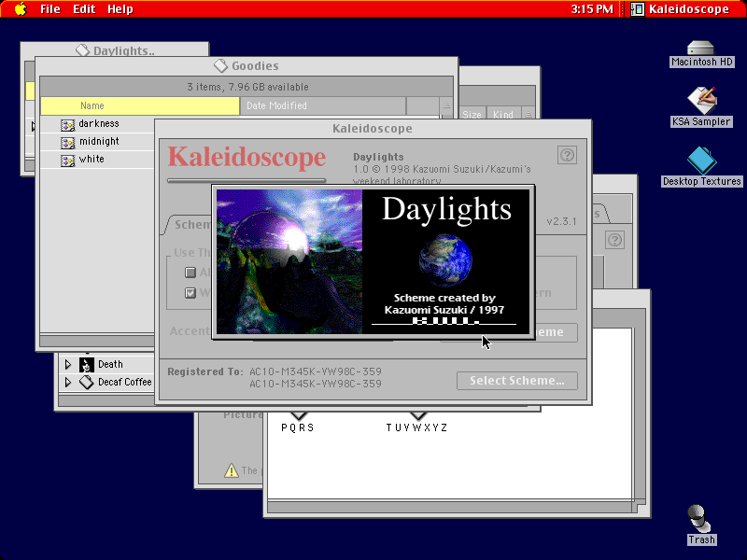Click the Kaleidoscope window title bar
747x560 pixels.
pos(373,129)
